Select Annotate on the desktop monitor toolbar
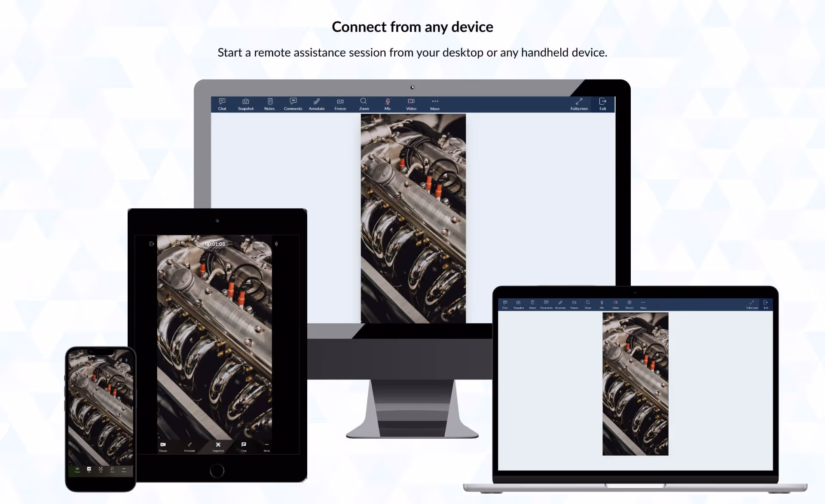The height and width of the screenshot is (504, 825). pyautogui.click(x=317, y=104)
